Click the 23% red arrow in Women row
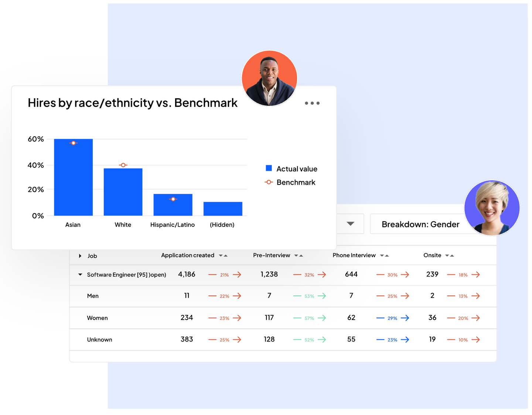Screen dimensions: 532x415 point(225,318)
